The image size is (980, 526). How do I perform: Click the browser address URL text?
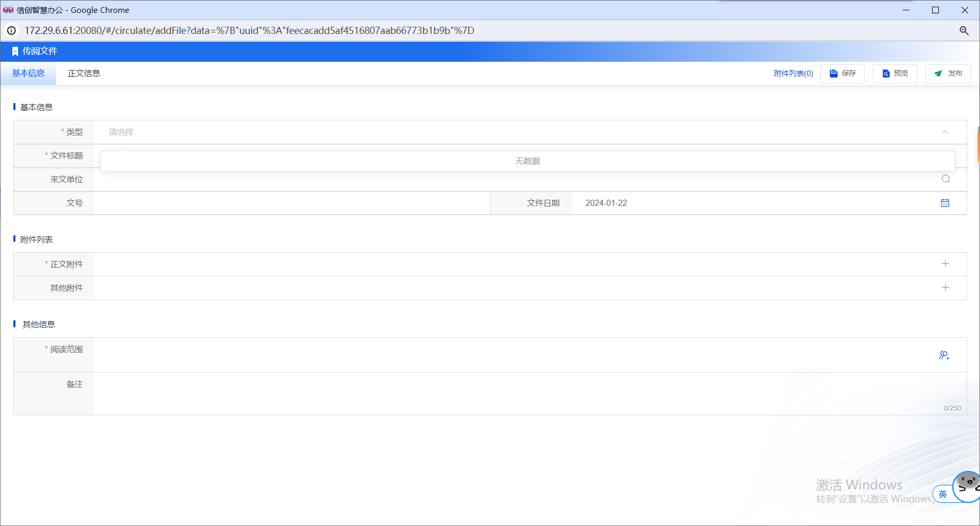tap(250, 31)
